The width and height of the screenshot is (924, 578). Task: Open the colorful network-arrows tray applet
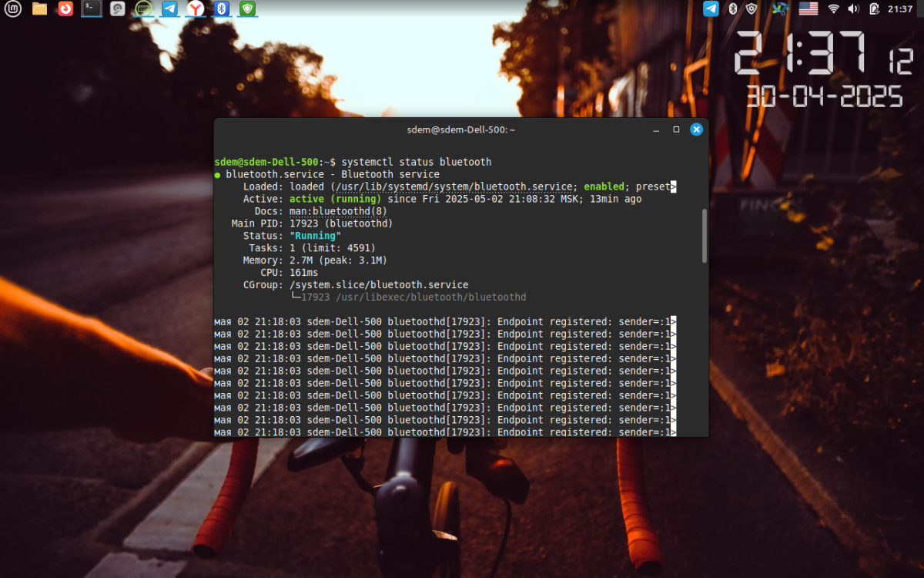click(x=780, y=8)
